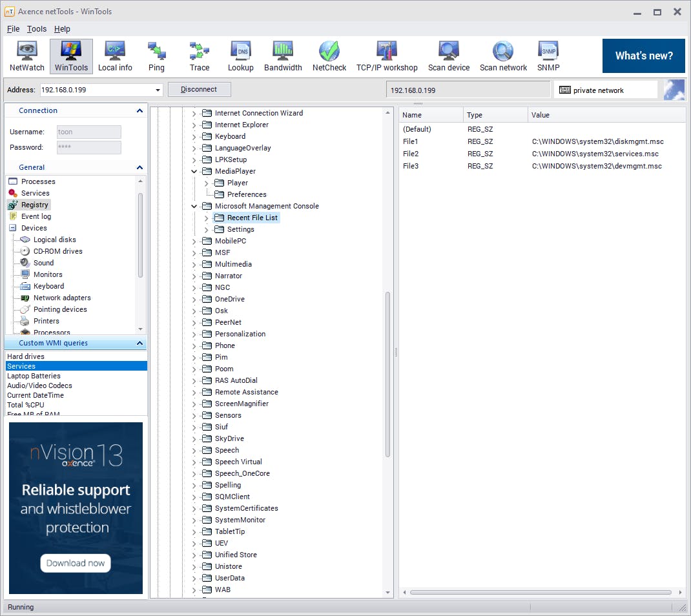691x616 pixels.
Task: Click the Disconnect button
Action: click(x=199, y=90)
